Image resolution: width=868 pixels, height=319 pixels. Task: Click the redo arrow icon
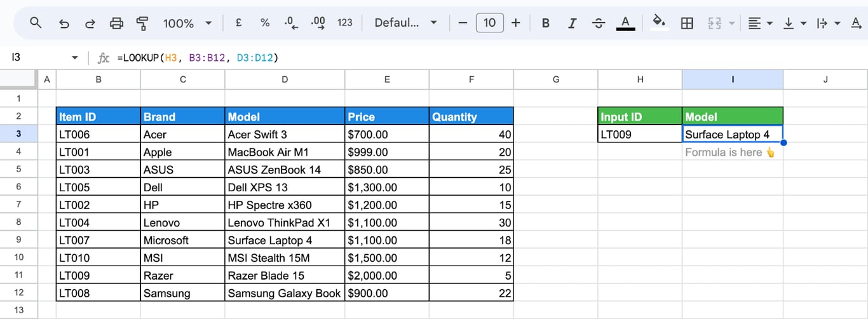tap(90, 23)
